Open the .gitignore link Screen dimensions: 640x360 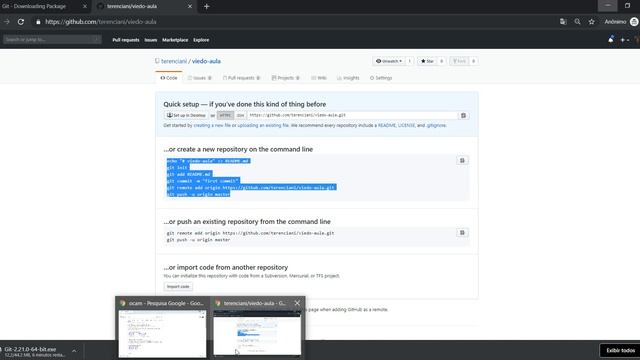pos(436,126)
